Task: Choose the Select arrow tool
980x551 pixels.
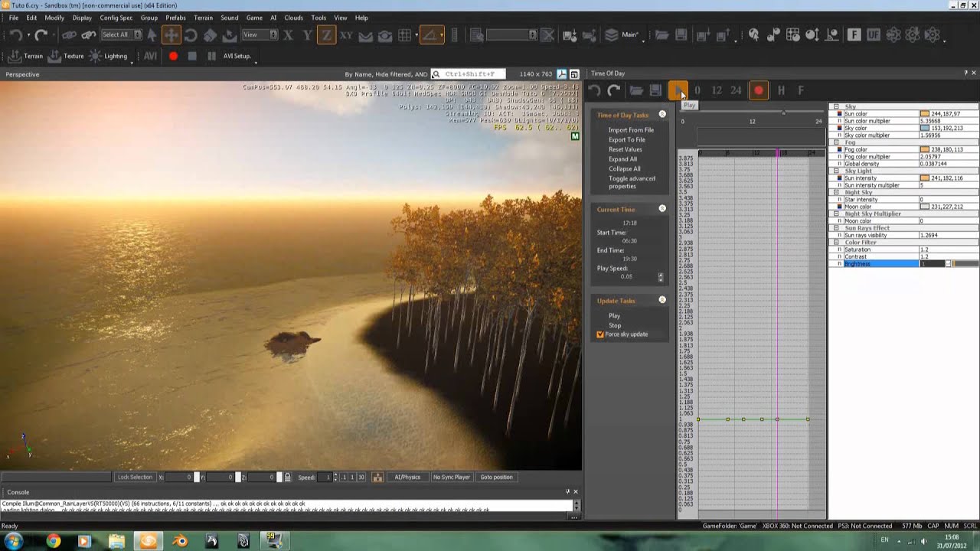Action: (152, 35)
